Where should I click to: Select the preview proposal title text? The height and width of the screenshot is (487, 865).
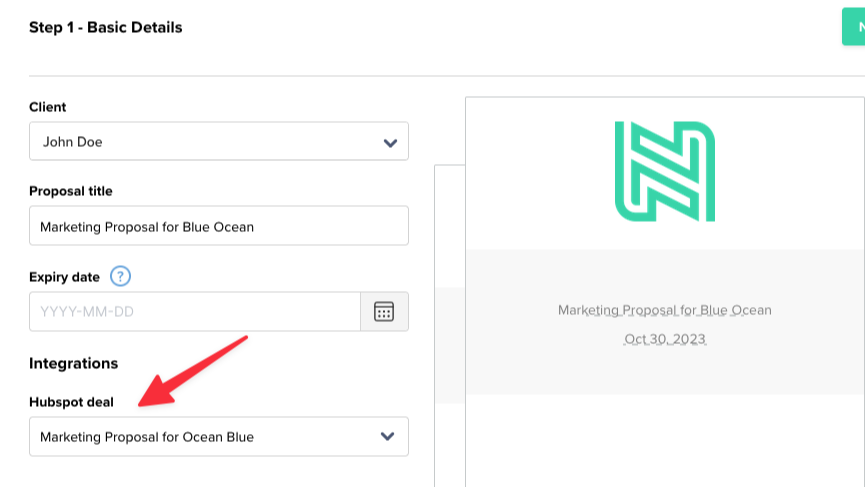[x=664, y=310]
